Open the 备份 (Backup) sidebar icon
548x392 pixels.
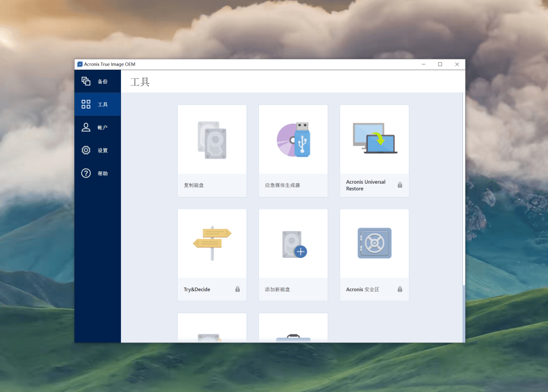(x=86, y=81)
